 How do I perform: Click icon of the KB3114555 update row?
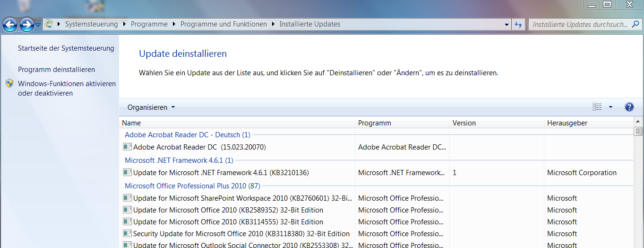pos(127,222)
